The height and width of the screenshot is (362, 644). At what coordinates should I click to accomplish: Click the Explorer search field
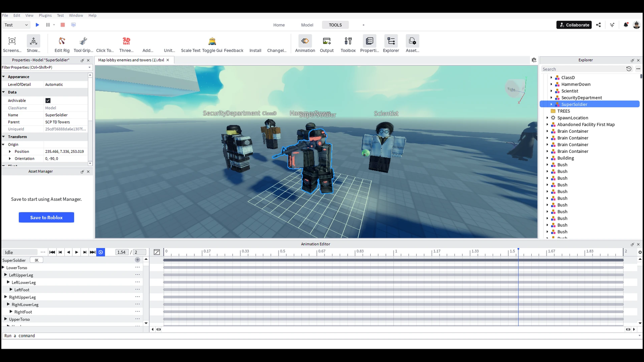(583, 69)
